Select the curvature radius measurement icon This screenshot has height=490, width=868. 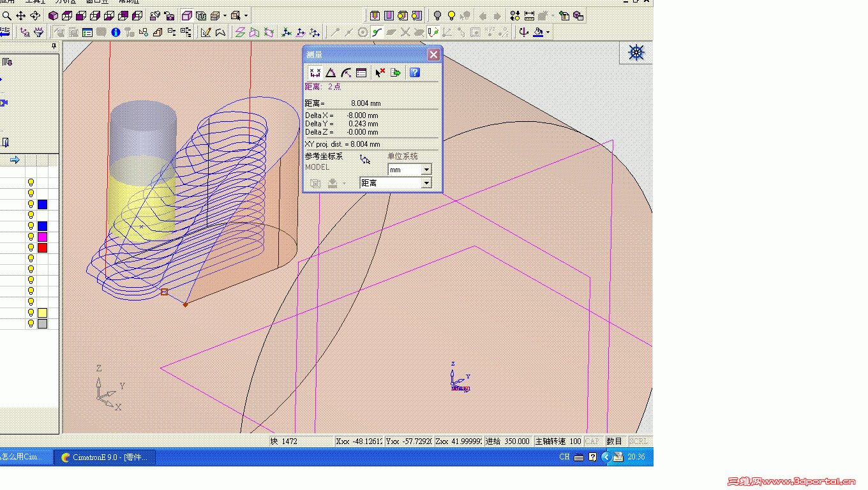[346, 73]
